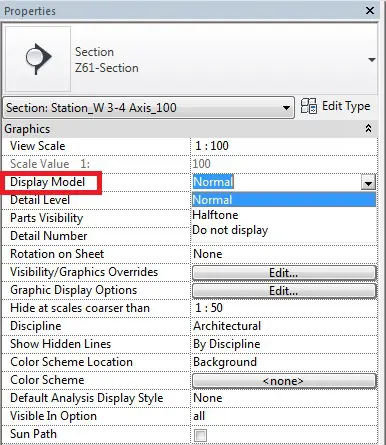This screenshot has height=445, width=386.
Task: Select Halftone from the list
Action: 215,215
